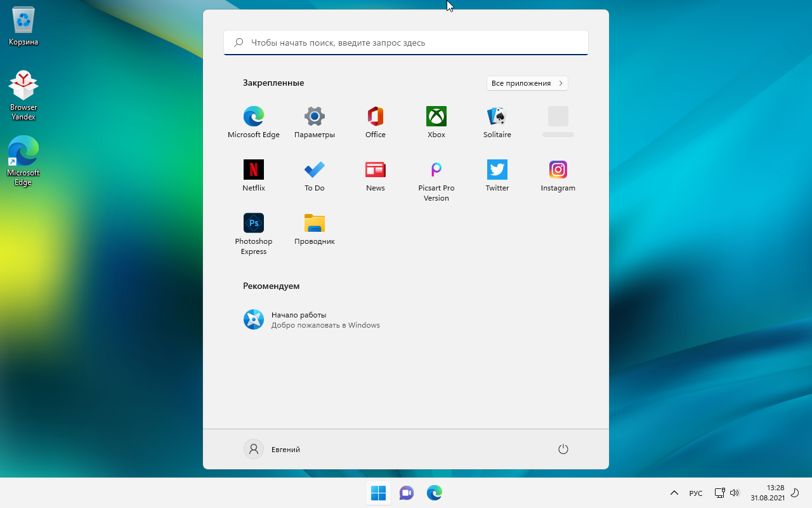Viewport: 812px width, 508px height.
Task: Click the Windows Start button on taskbar
Action: (379, 493)
